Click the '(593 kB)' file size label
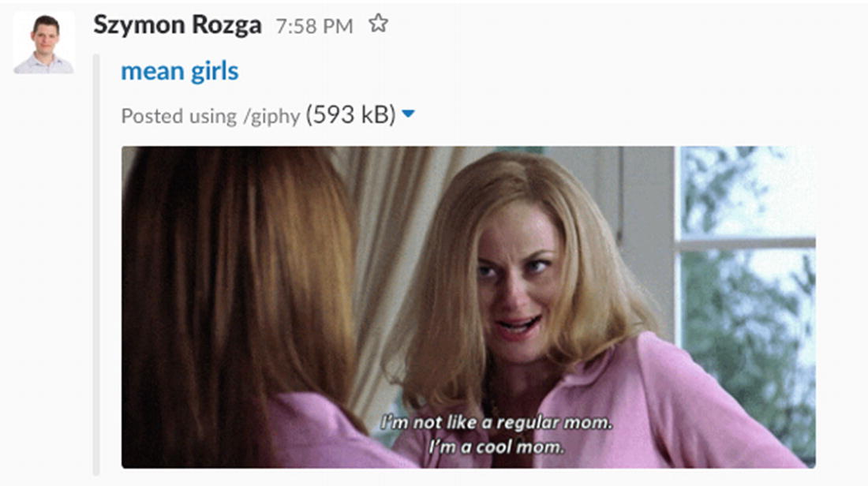The height and width of the screenshot is (486, 868). coord(351,114)
